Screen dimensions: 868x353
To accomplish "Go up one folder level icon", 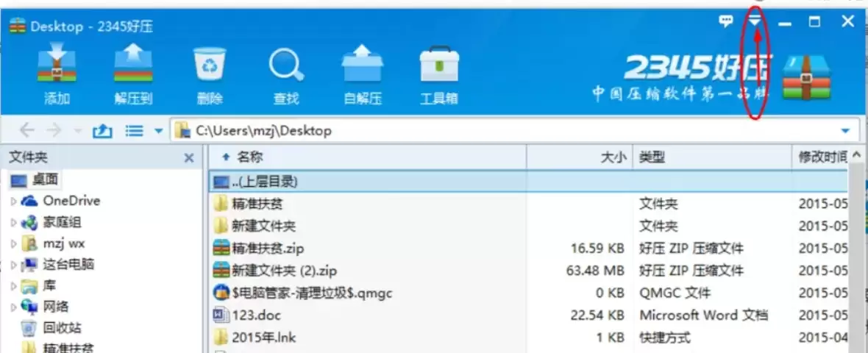I will (x=102, y=131).
